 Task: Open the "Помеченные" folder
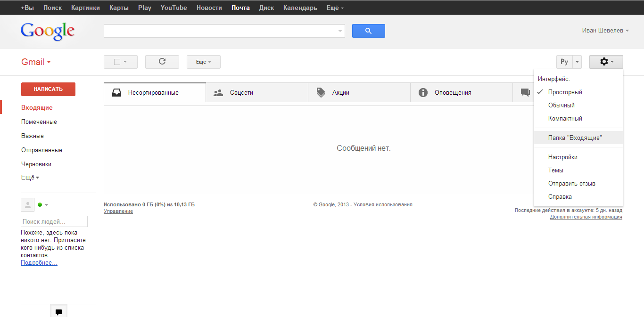[x=39, y=122]
